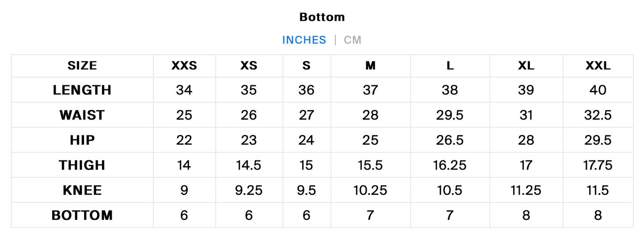
Task: Select the 16.25 thigh measurement
Action: click(450, 165)
